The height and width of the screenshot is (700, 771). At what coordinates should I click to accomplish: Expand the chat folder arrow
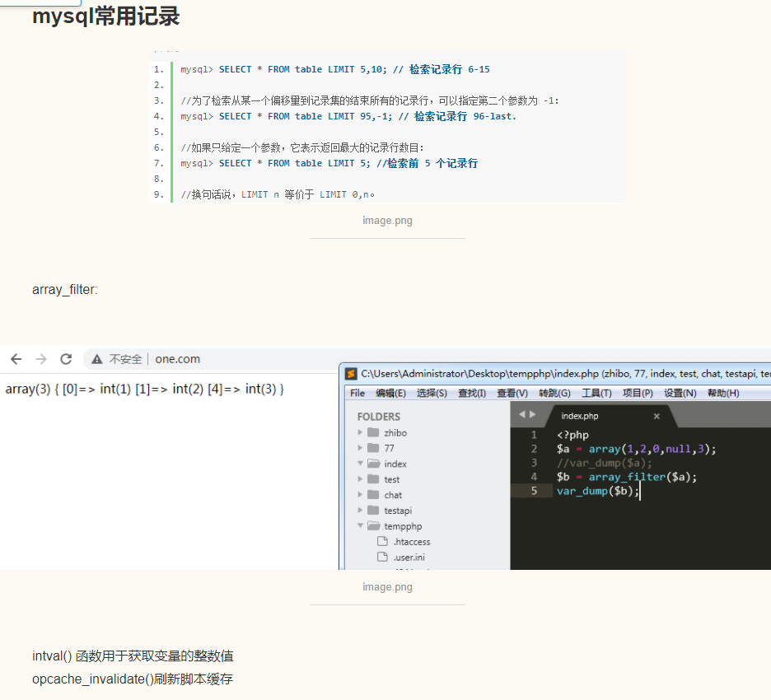pyautogui.click(x=360, y=494)
